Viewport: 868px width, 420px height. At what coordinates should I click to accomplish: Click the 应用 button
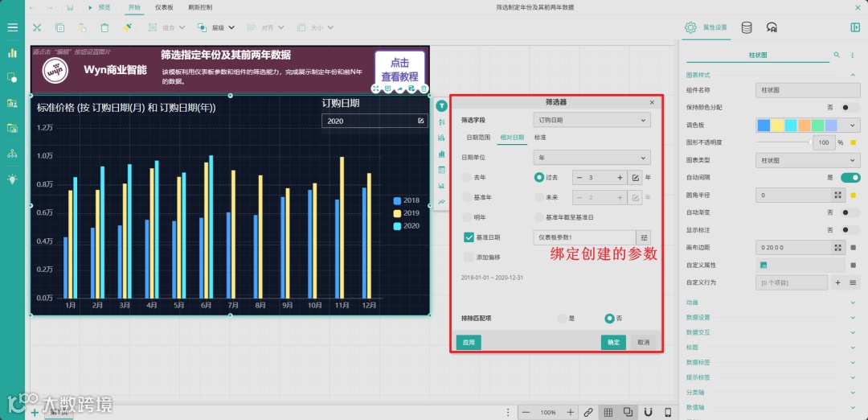469,343
